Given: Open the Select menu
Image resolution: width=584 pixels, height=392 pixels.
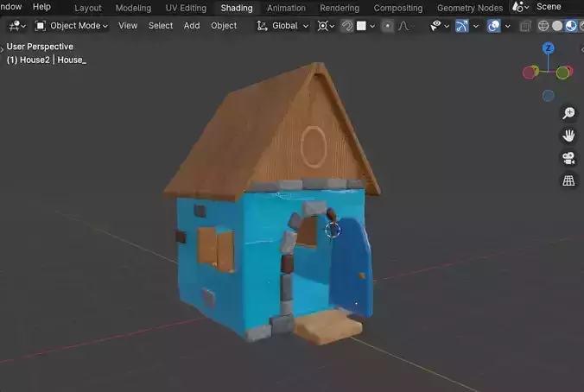Looking at the screenshot, I should tap(161, 26).
